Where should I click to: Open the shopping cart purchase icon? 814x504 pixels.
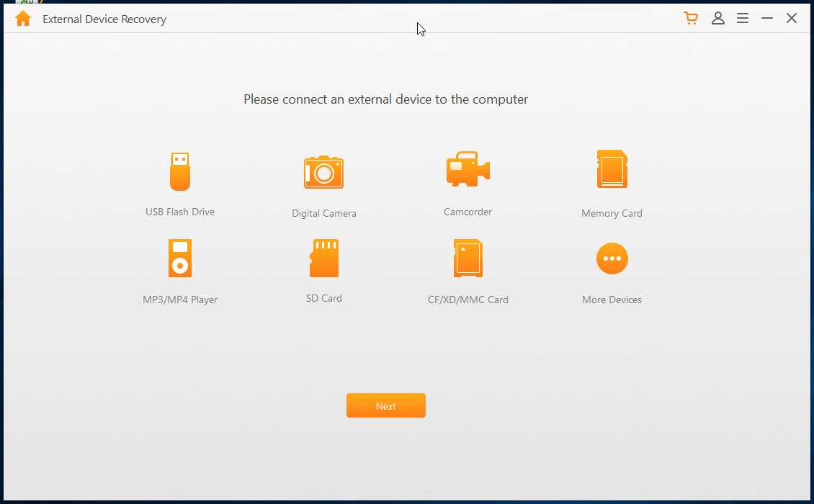pyautogui.click(x=692, y=19)
